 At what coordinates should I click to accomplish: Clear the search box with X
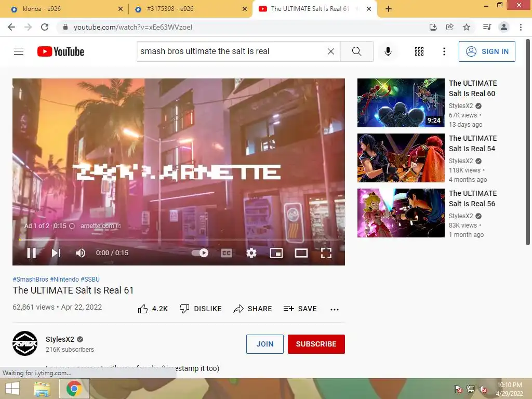331,51
